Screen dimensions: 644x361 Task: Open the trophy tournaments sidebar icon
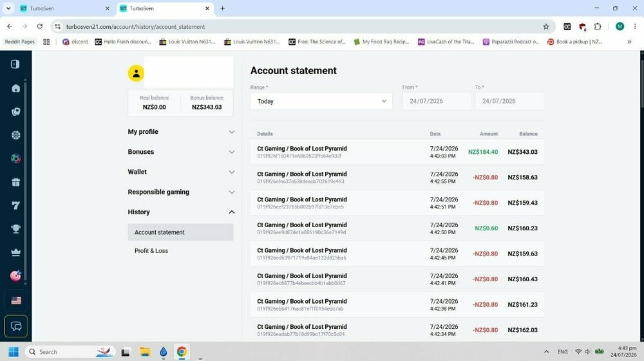(15, 229)
